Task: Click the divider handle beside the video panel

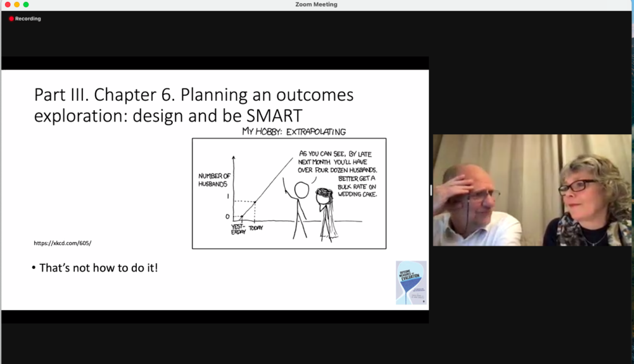Action: click(x=431, y=190)
